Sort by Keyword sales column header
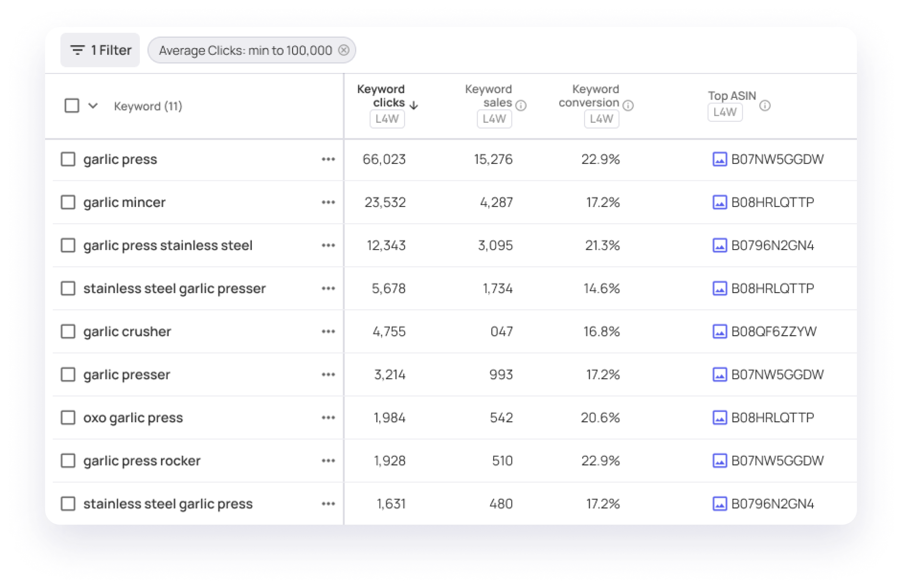 pyautogui.click(x=489, y=96)
